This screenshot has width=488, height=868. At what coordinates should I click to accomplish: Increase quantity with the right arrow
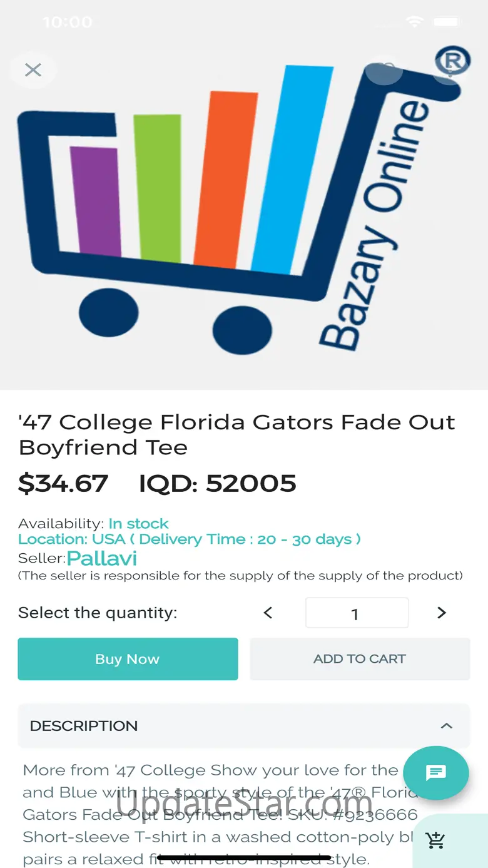[x=442, y=613]
